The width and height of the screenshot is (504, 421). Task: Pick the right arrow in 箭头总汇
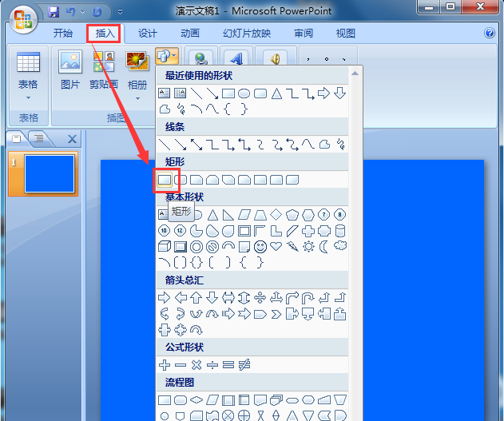[x=165, y=298]
